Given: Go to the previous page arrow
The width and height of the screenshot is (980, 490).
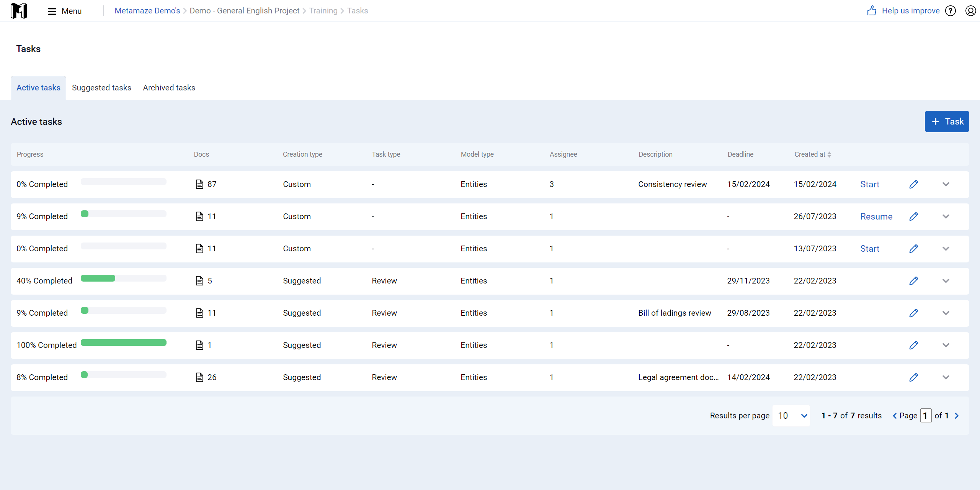Looking at the screenshot, I should (x=895, y=416).
